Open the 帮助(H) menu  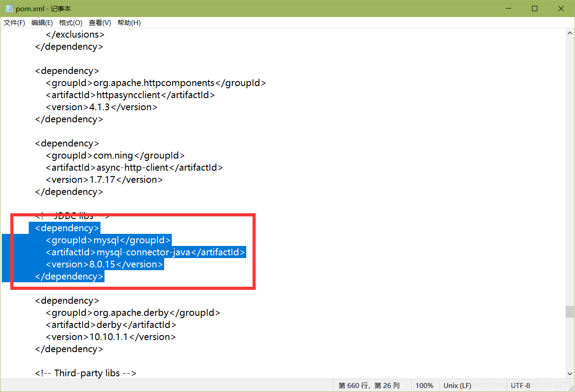[129, 23]
